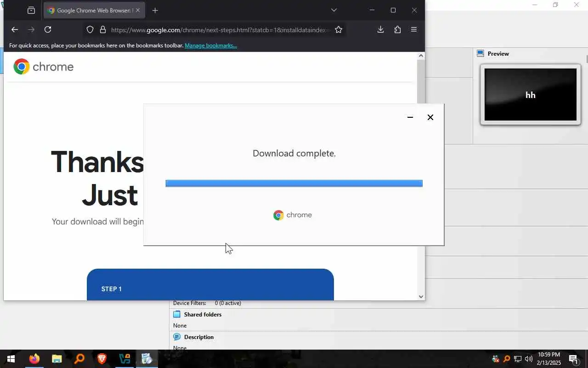Click the Download complete message

coord(294,153)
